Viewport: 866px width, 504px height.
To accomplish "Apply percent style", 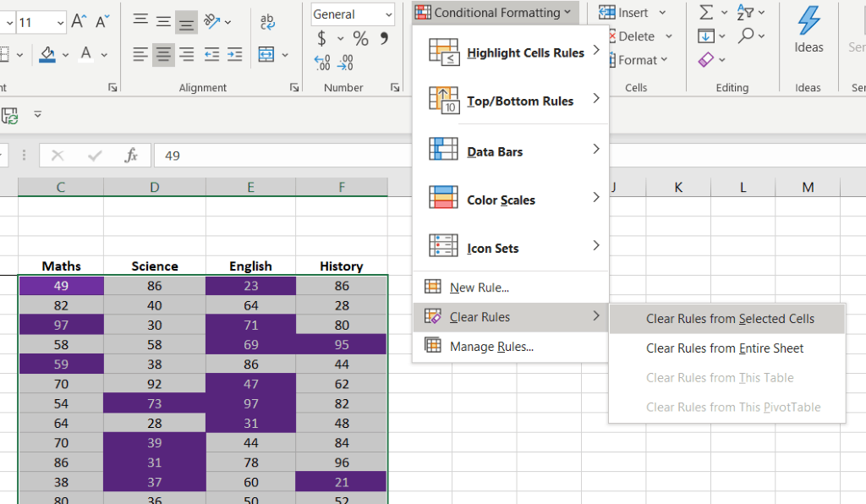I will [360, 38].
